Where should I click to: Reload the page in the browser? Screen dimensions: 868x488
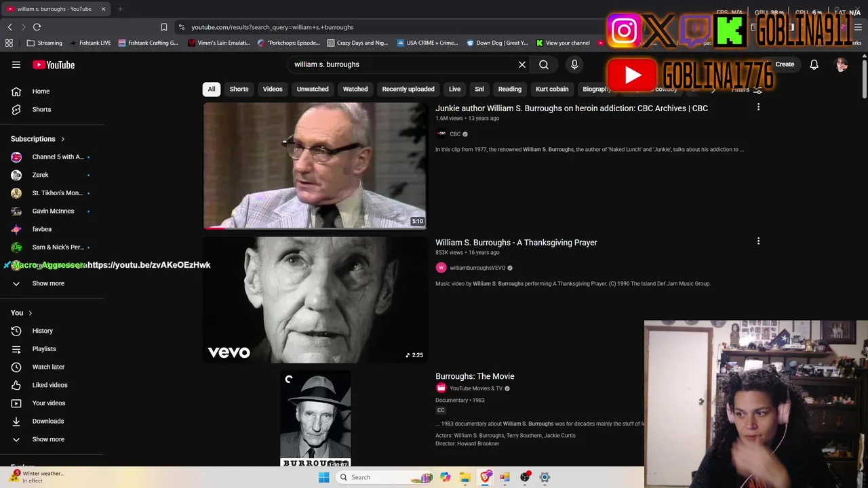37,27
